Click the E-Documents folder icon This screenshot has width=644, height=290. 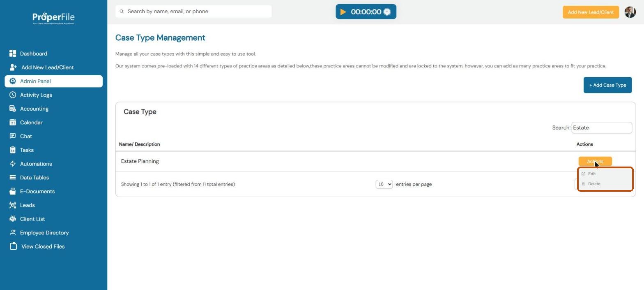13,191
